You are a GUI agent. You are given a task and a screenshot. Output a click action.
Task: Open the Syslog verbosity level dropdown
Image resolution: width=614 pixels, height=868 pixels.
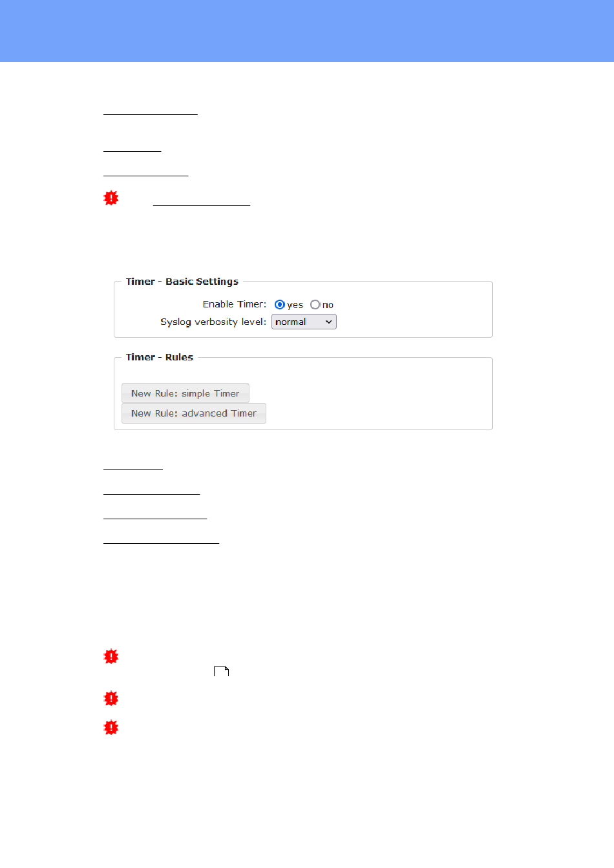(304, 322)
